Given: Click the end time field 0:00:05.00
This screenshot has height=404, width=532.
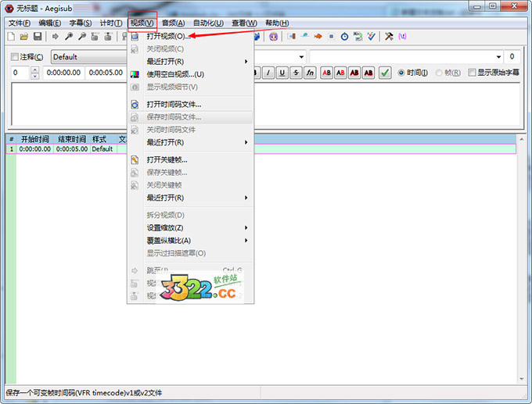Looking at the screenshot, I should [x=106, y=73].
